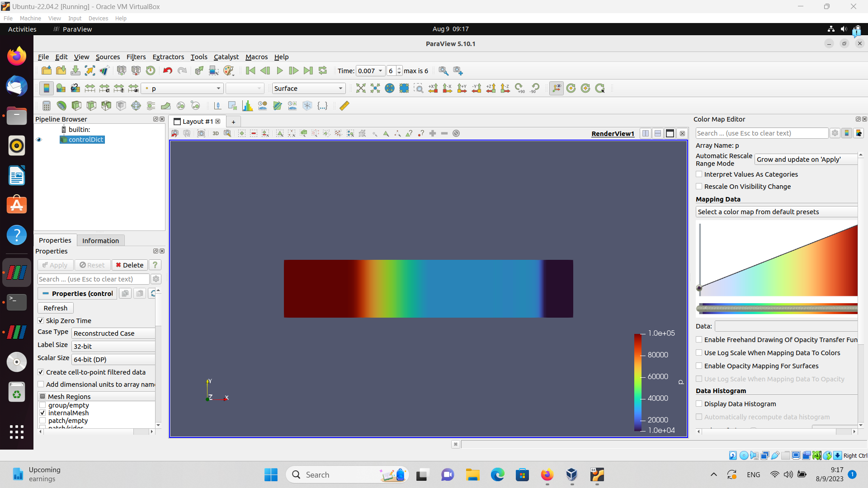The height and width of the screenshot is (488, 868).
Task: Open the coloring array 'p' dropdown
Action: [183, 89]
